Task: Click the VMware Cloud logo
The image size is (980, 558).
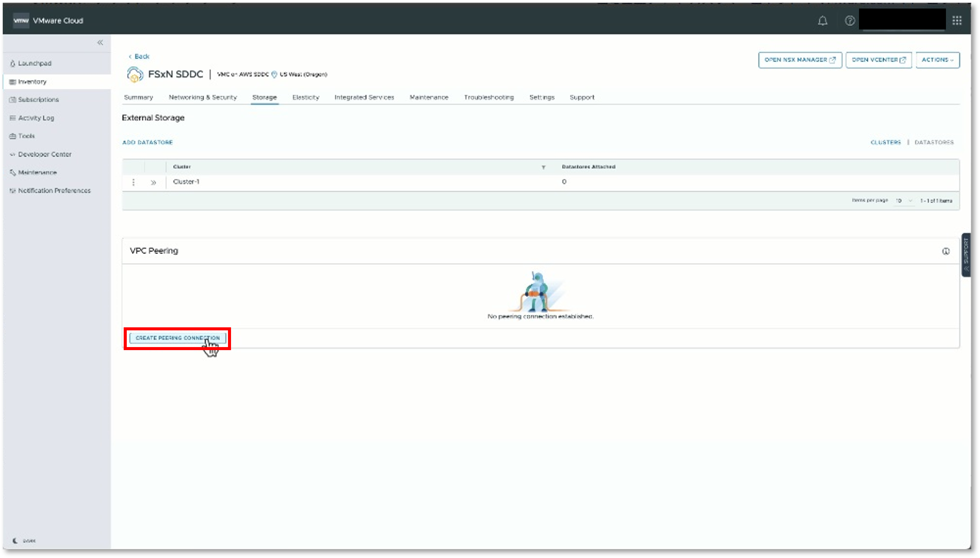Action: 21,21
